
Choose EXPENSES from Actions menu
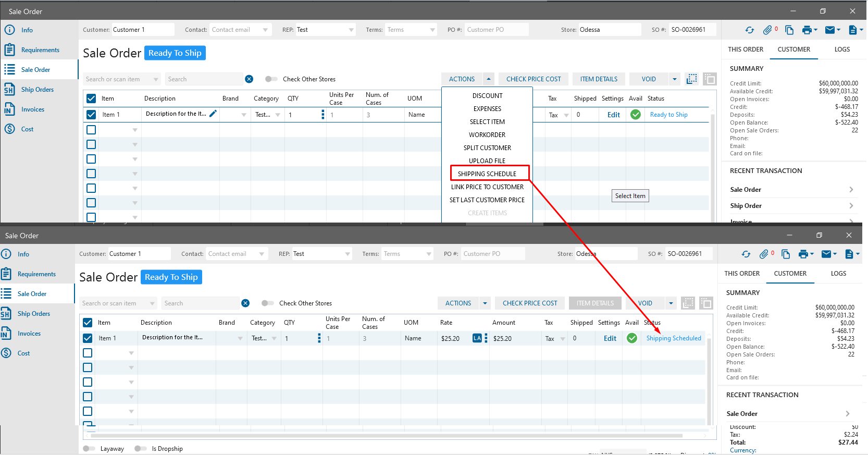point(488,109)
